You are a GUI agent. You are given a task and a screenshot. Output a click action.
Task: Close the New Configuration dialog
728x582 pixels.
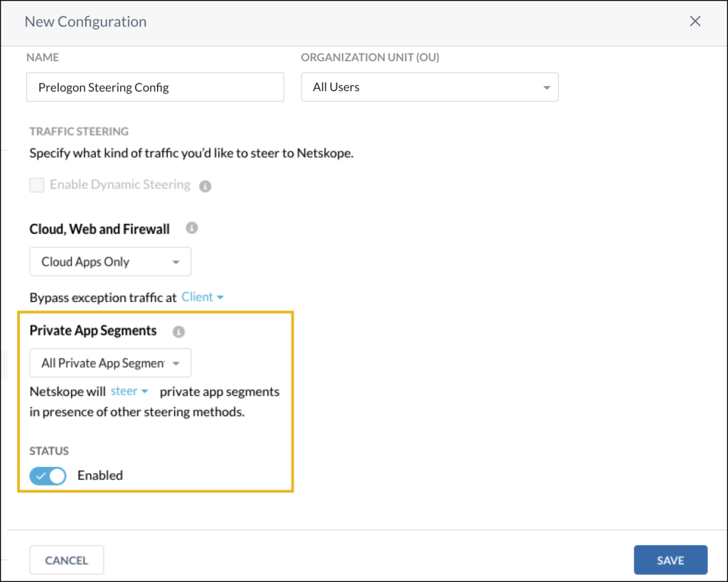point(695,21)
